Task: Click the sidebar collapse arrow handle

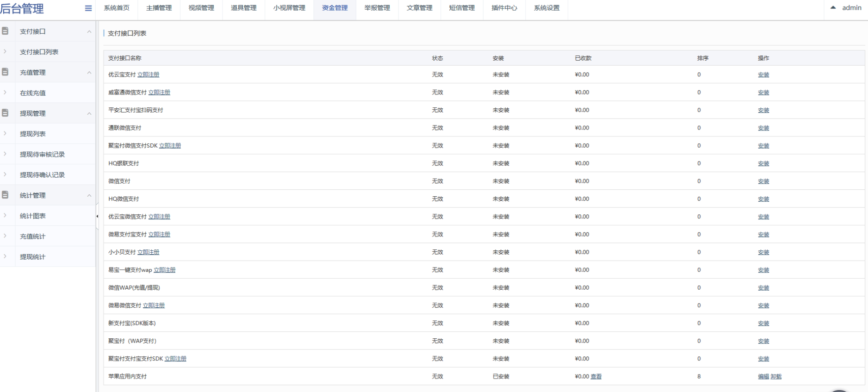Action: pyautogui.click(x=97, y=216)
